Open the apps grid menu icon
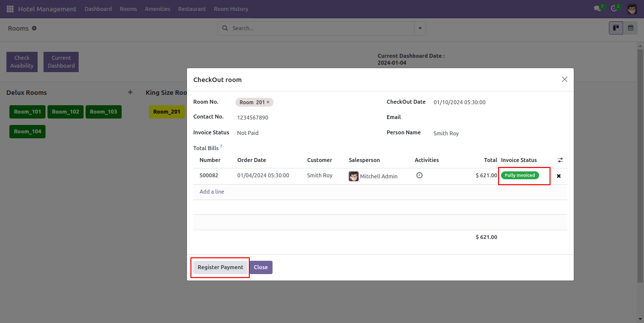644x323 pixels. (x=10, y=9)
